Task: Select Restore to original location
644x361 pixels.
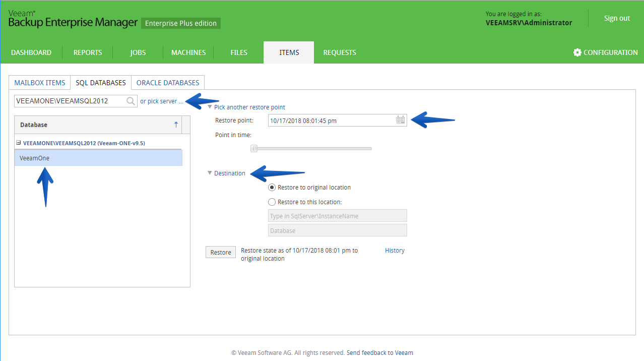Action: pyautogui.click(x=272, y=187)
